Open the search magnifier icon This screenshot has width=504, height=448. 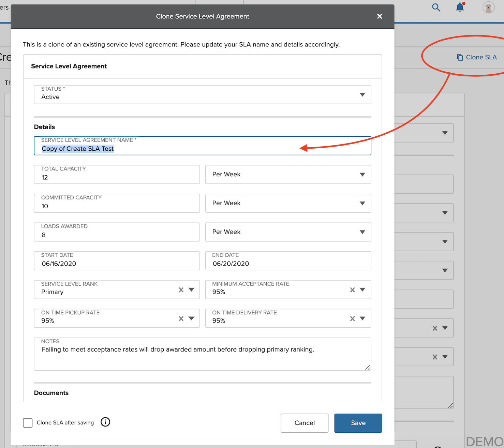(x=436, y=7)
